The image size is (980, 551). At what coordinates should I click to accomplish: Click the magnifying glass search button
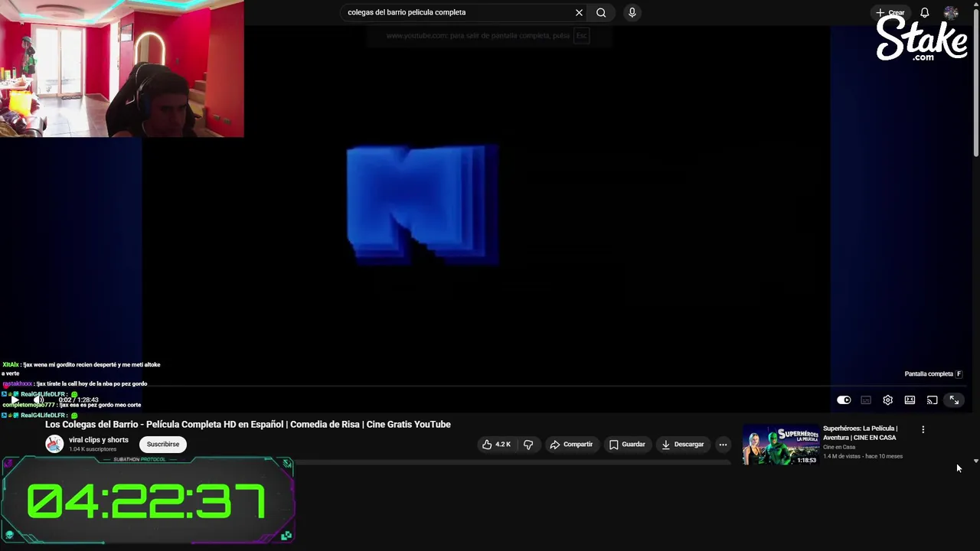601,12
